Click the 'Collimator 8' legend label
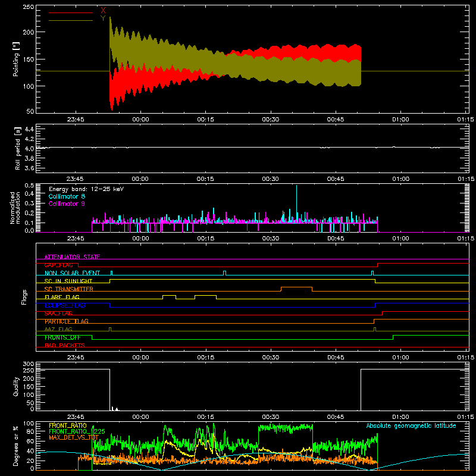Viewport: 476px width, 476px height. click(x=67, y=196)
